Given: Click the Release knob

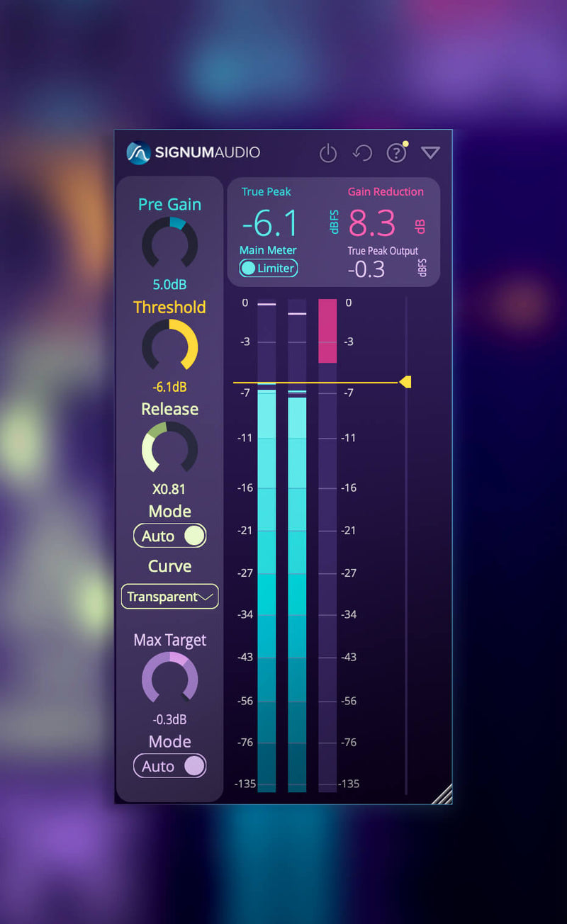Looking at the screenshot, I should pyautogui.click(x=169, y=448).
